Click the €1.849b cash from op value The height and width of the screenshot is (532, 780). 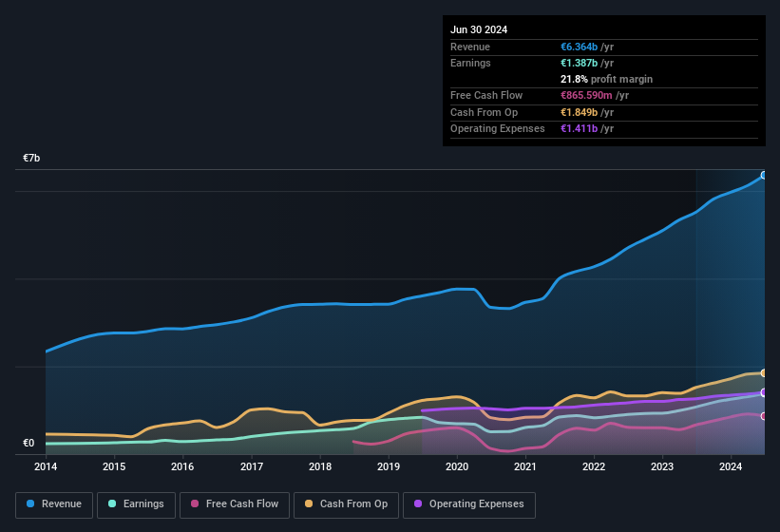(579, 112)
